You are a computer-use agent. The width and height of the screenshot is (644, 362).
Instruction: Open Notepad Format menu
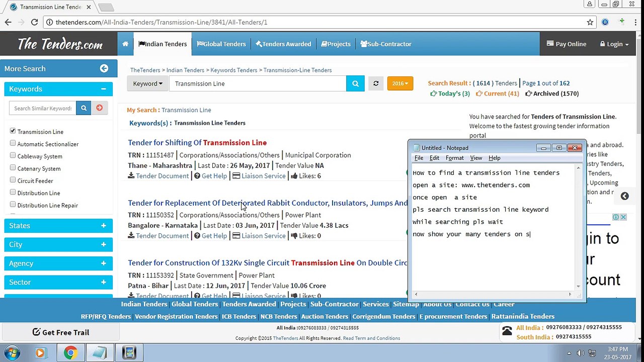pyautogui.click(x=454, y=158)
